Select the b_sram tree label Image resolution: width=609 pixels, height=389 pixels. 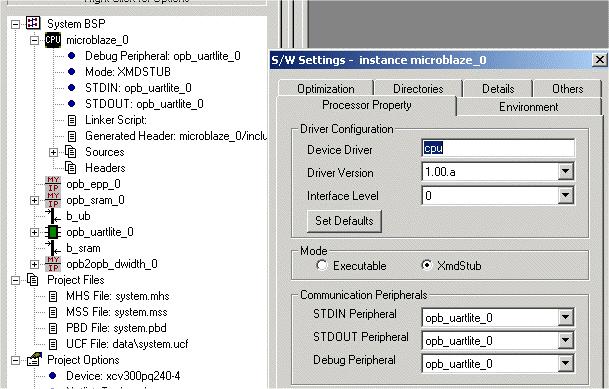click(x=83, y=248)
